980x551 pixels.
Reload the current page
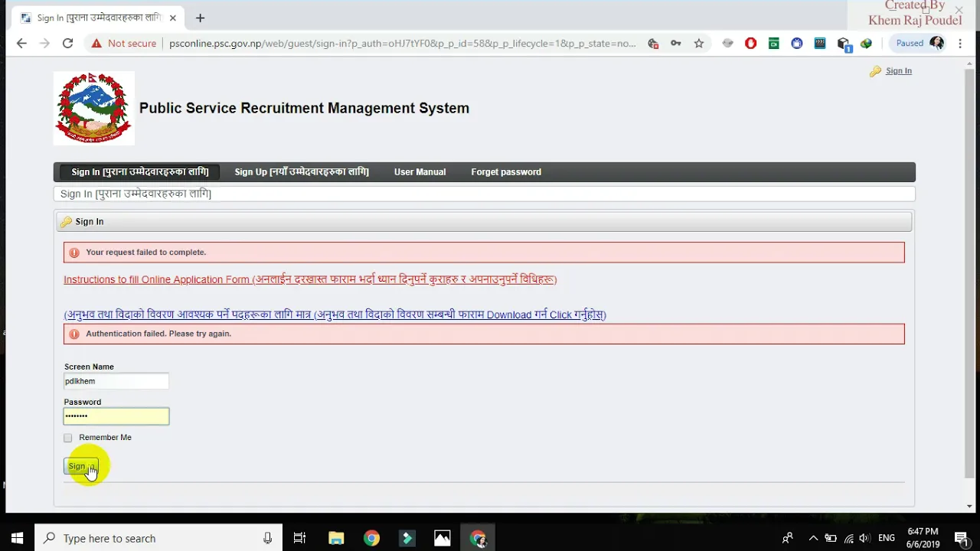[67, 44]
